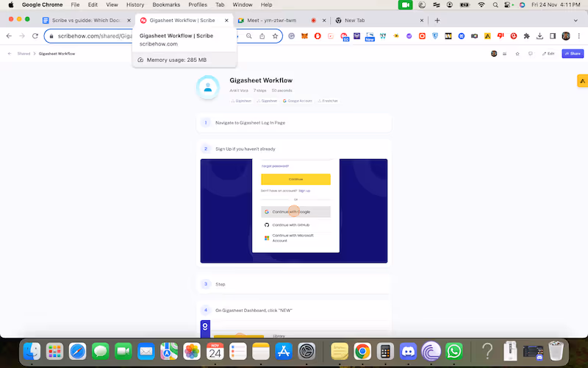Toggle the Chrome side panel icon
This screenshot has width=588, height=368.
click(x=553, y=36)
